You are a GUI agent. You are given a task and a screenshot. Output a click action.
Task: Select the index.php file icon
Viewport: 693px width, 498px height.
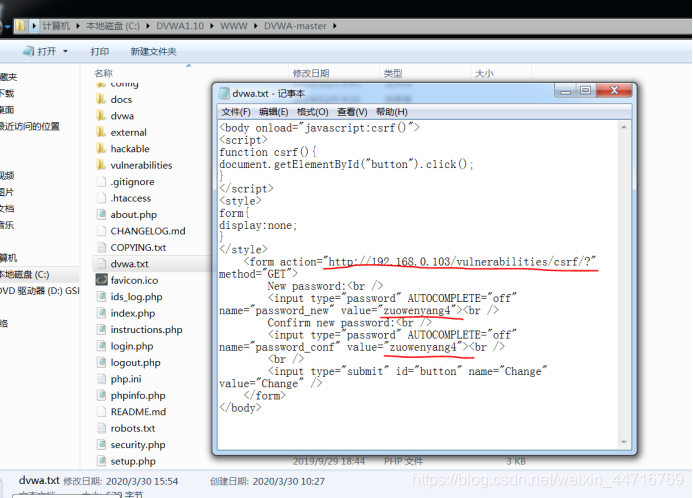point(101,313)
